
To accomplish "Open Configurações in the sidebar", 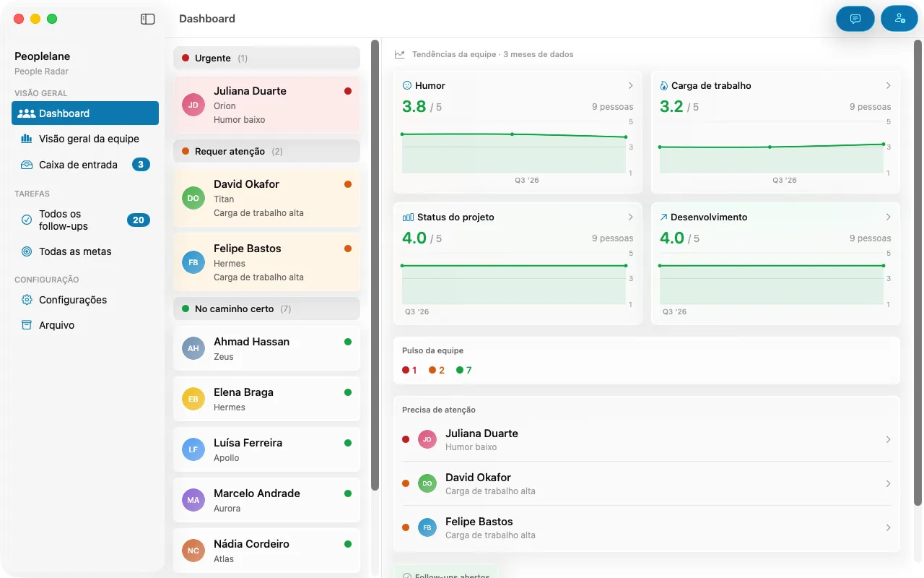I will point(85,300).
